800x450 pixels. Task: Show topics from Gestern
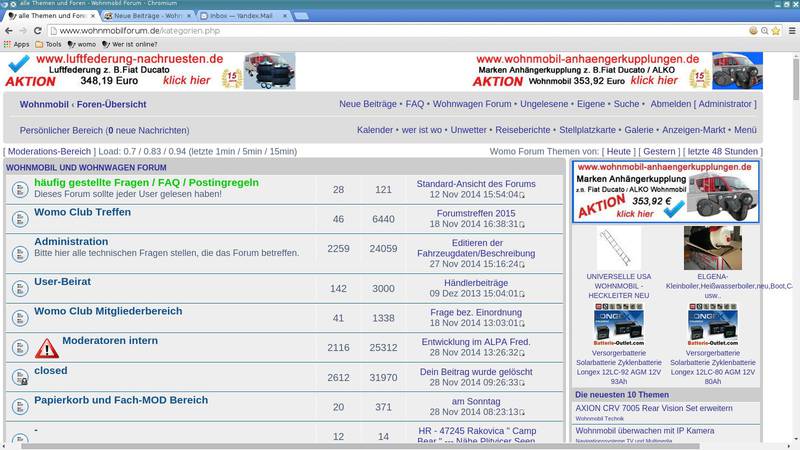click(x=659, y=151)
